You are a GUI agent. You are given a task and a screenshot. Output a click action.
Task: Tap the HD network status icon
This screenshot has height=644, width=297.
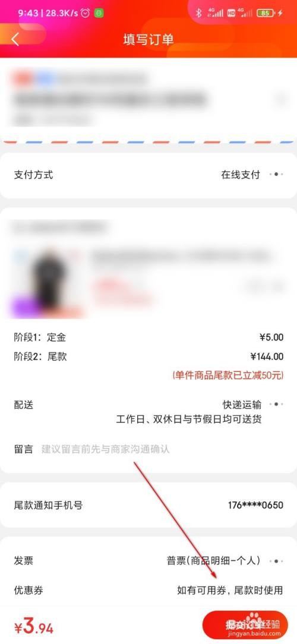(231, 13)
